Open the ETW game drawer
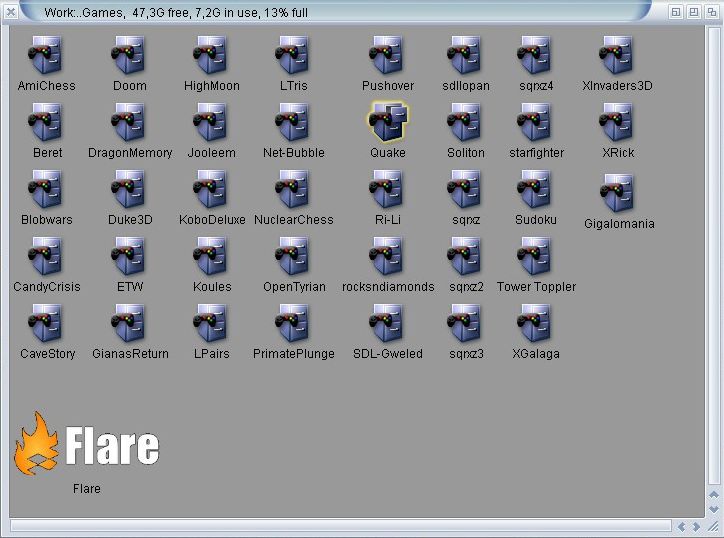Viewport: 724px width, 538px height. 128,256
